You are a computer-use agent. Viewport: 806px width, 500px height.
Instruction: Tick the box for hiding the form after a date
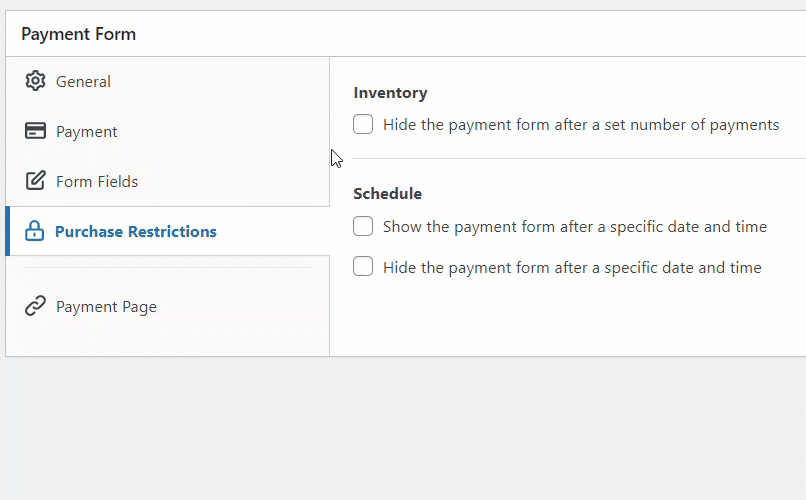[x=363, y=267]
